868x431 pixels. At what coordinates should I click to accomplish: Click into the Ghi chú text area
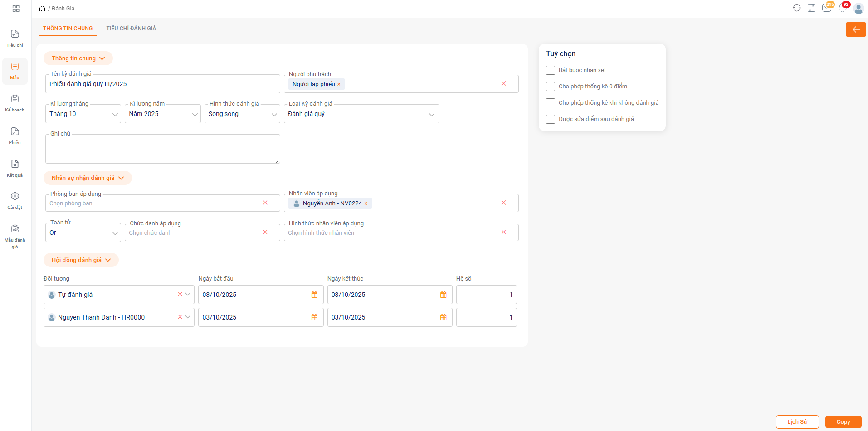point(162,149)
